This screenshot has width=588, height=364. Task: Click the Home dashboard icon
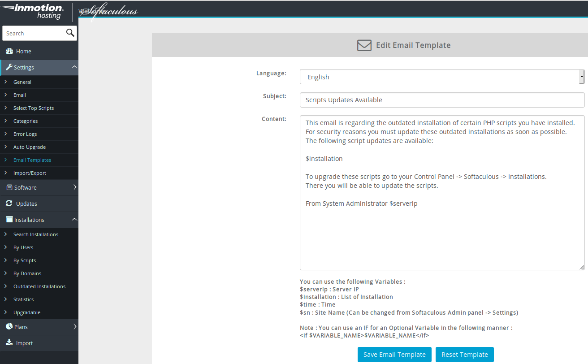pyautogui.click(x=9, y=51)
